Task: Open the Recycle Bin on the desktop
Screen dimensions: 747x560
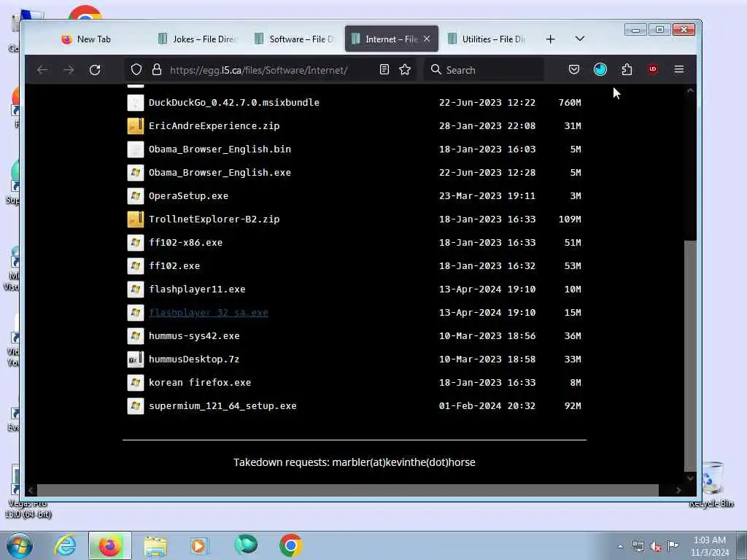Action: [x=712, y=484]
